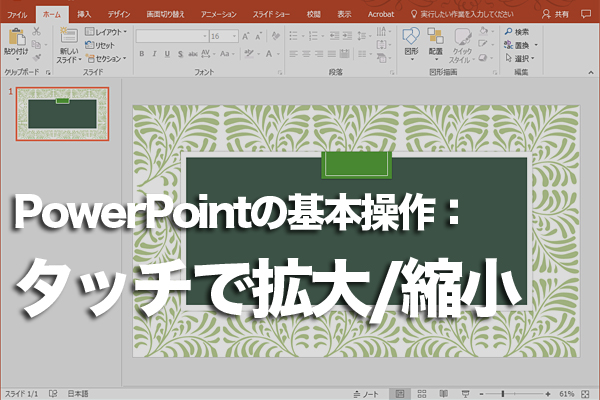
Task: Switch to the Insert (挿入) tab
Action: [x=84, y=15]
